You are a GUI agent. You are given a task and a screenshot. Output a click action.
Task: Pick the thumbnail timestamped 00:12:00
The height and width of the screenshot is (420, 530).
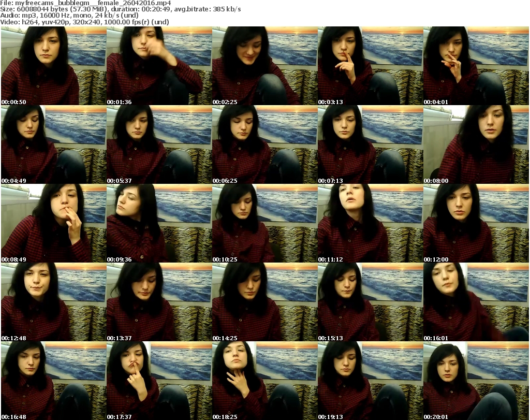476,223
